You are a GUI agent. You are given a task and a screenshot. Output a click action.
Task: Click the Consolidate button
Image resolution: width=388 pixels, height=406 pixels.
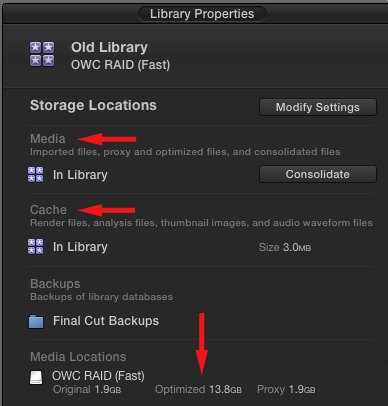pos(318,174)
